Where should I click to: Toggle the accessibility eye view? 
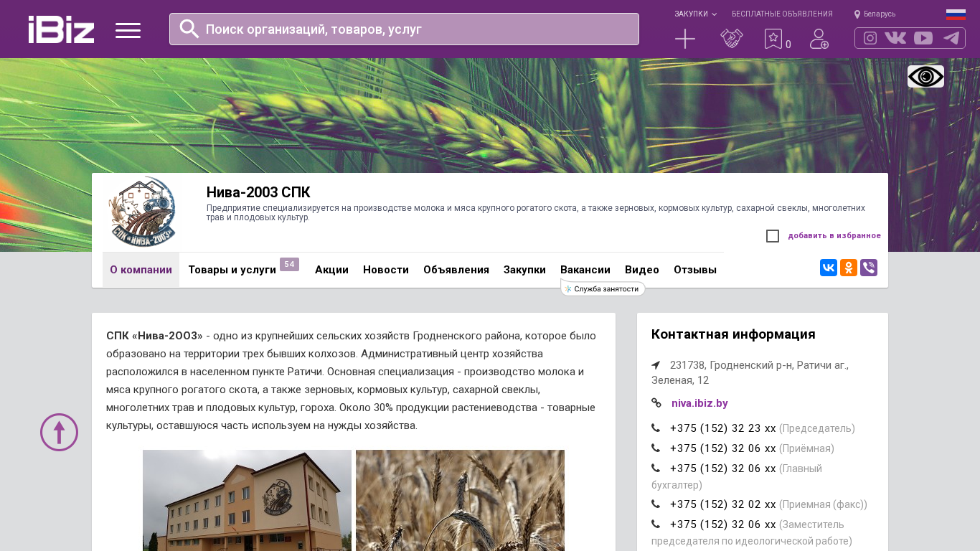point(925,76)
